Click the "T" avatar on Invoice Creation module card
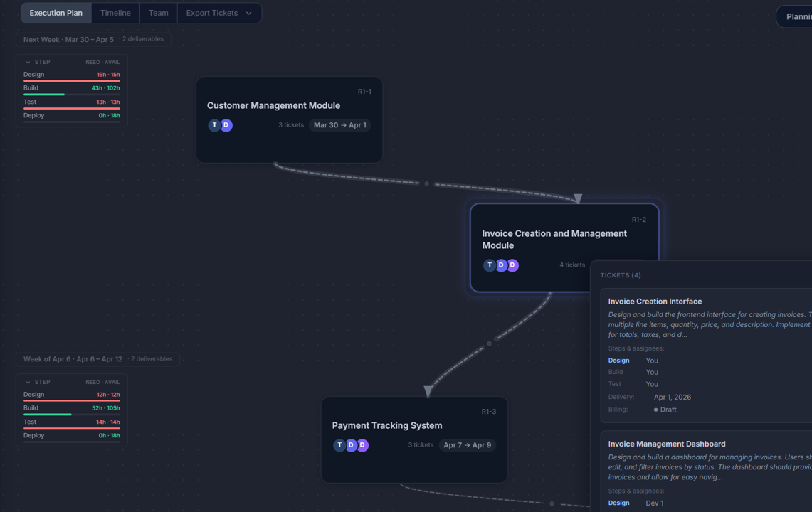 [x=489, y=265]
